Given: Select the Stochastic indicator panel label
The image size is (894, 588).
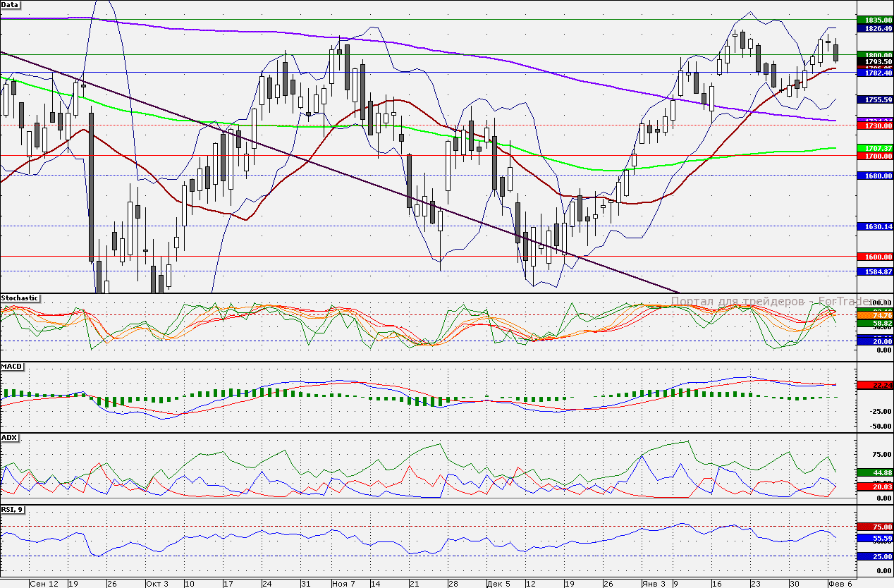Looking at the screenshot, I should [20, 298].
